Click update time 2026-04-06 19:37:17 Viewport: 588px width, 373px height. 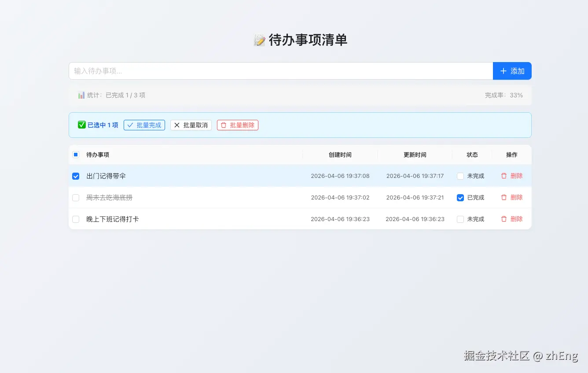pos(415,176)
